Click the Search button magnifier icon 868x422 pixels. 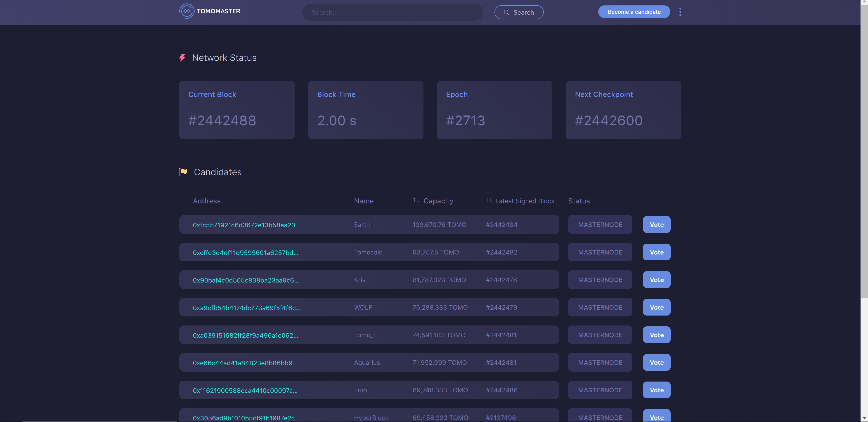506,12
